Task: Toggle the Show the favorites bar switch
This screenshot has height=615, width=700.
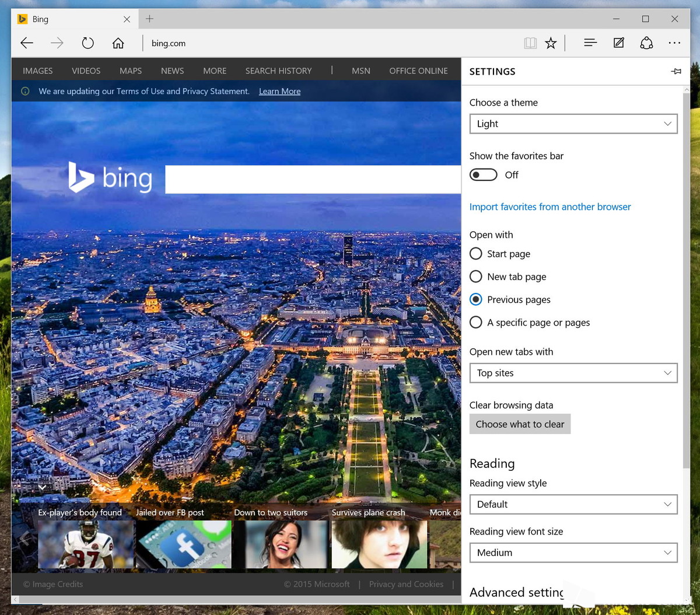Action: click(x=484, y=174)
